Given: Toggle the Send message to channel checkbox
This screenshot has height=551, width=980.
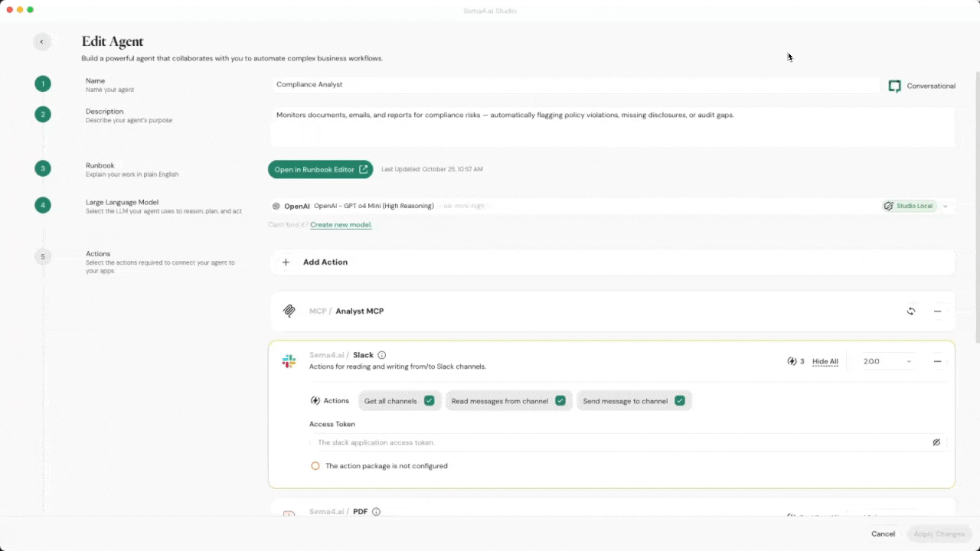Looking at the screenshot, I should click(679, 400).
